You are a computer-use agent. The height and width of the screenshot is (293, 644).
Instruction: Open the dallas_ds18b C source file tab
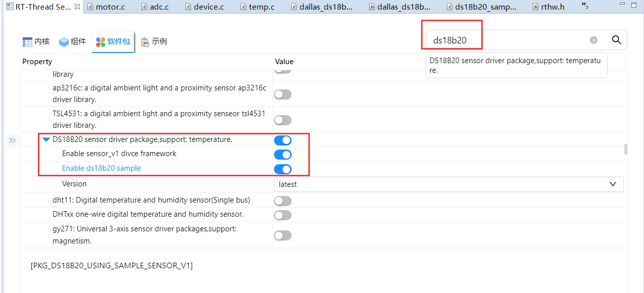tap(321, 7)
